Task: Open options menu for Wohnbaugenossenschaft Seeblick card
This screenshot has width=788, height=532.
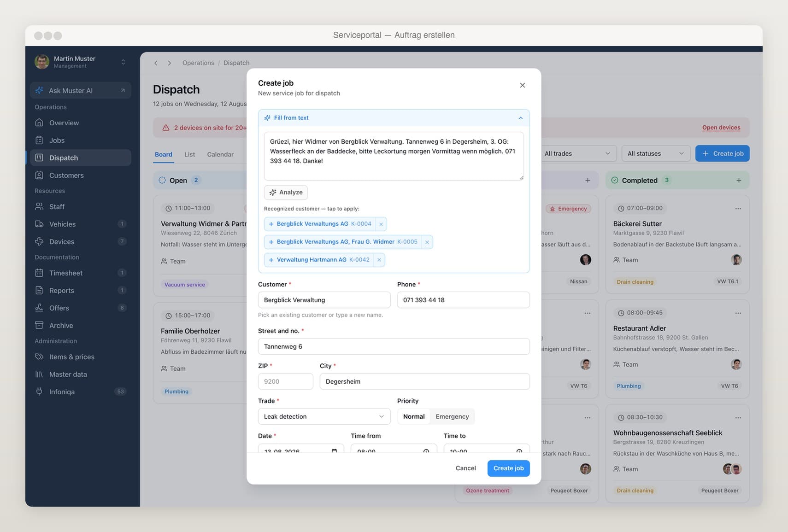Action: click(738, 418)
